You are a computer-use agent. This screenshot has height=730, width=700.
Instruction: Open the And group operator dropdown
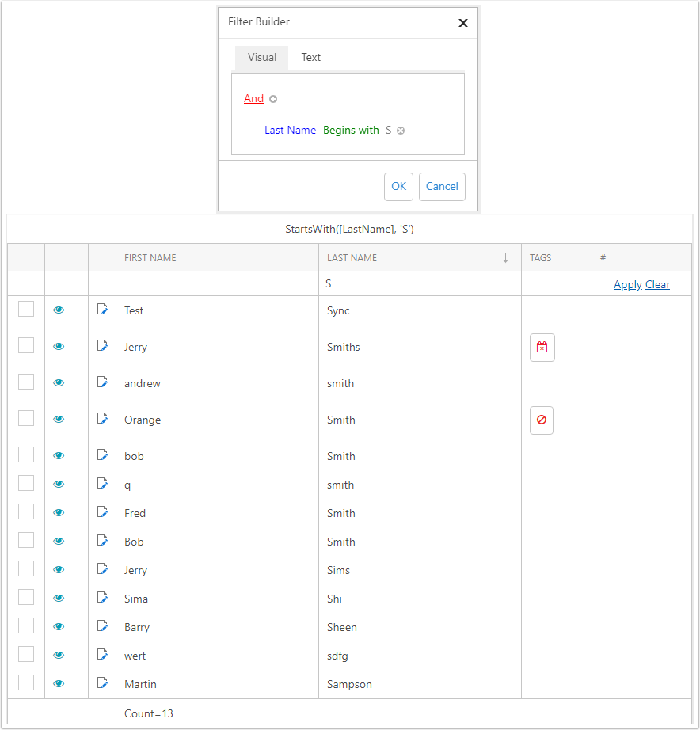[x=254, y=99]
